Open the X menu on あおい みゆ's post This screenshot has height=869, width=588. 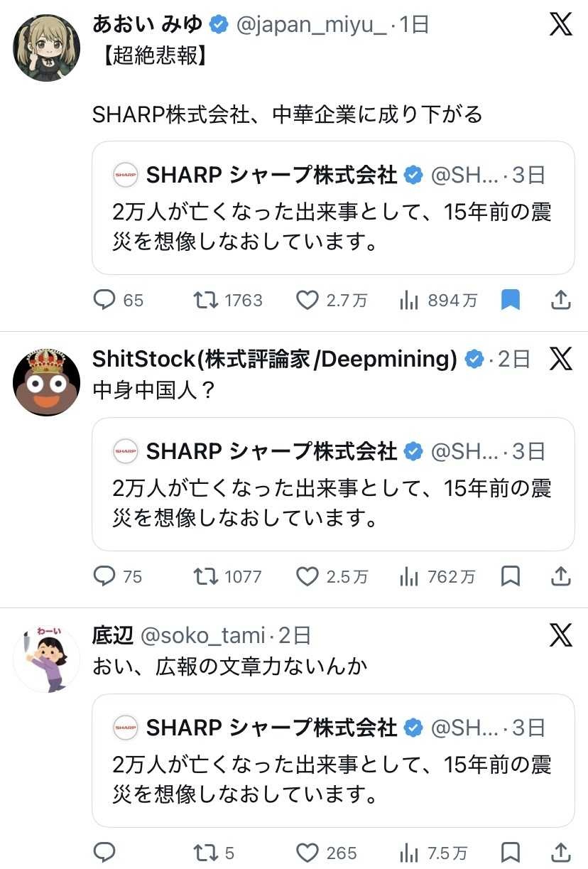pos(561,26)
